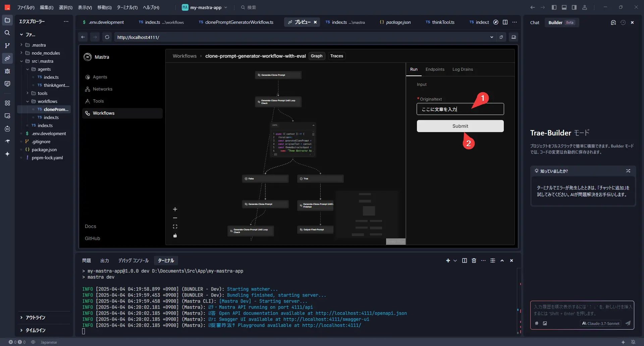
Task: Delete the terminal with trash icon
Action: click(x=474, y=261)
